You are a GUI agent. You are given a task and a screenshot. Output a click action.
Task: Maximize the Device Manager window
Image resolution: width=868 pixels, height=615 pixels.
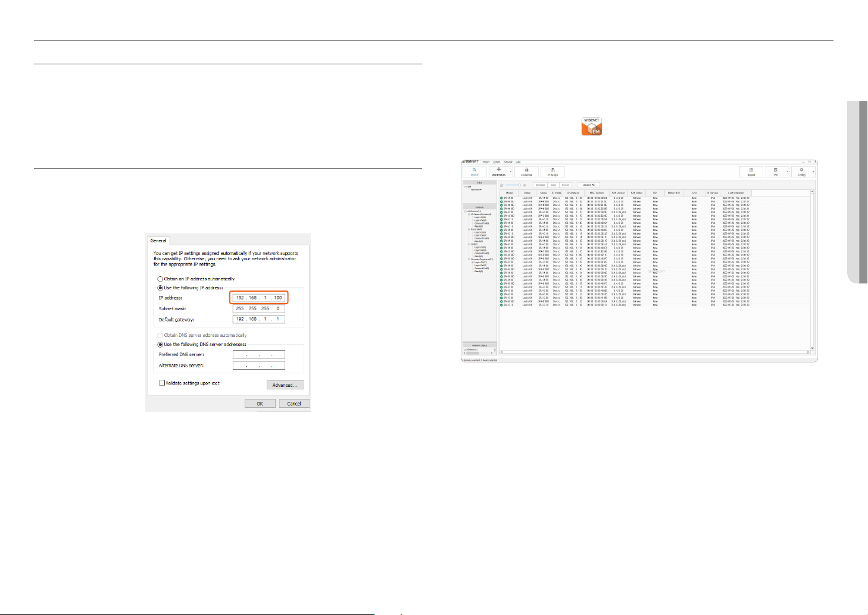(x=810, y=162)
